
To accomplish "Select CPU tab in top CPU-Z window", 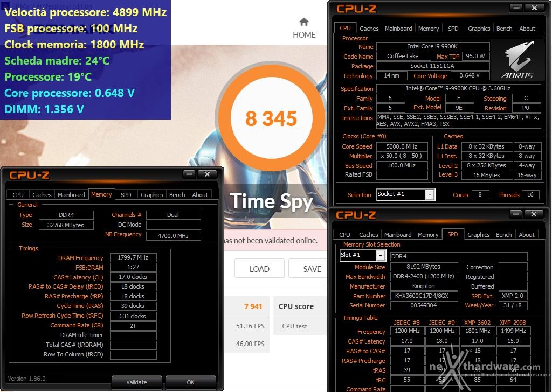I will click(x=345, y=28).
